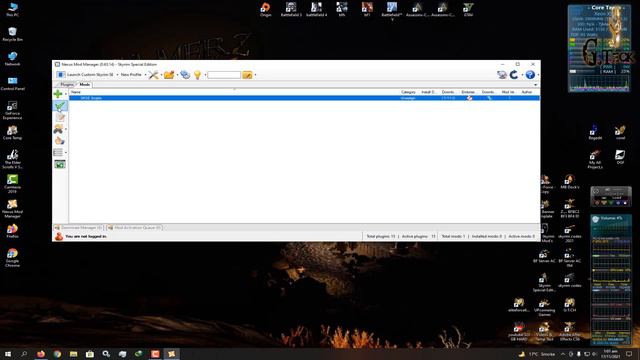Expand arrow beside the tools icon

click(161, 75)
